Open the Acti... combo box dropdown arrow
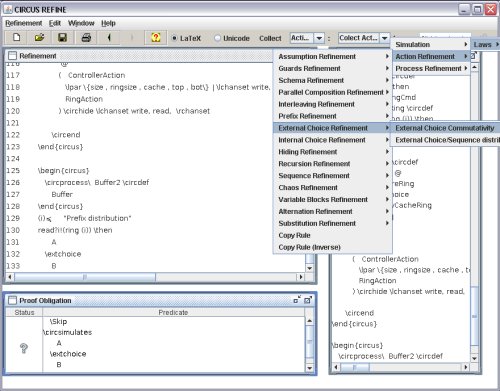500x391 pixels. pos(319,38)
